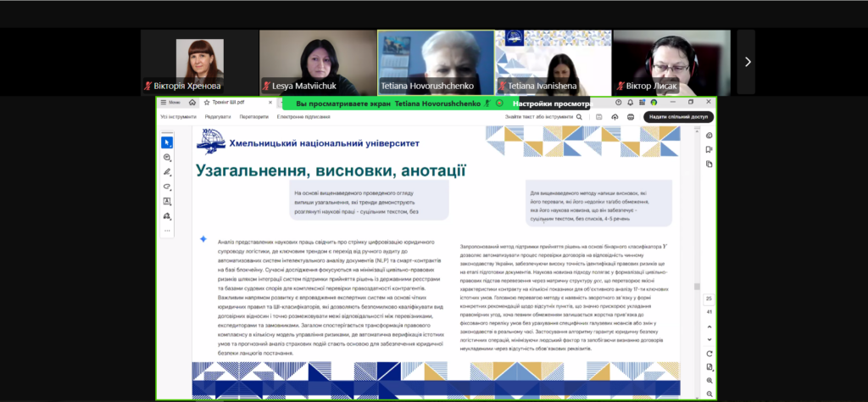Open the Усі інструменти tab
This screenshot has height=402, width=868.
[178, 117]
